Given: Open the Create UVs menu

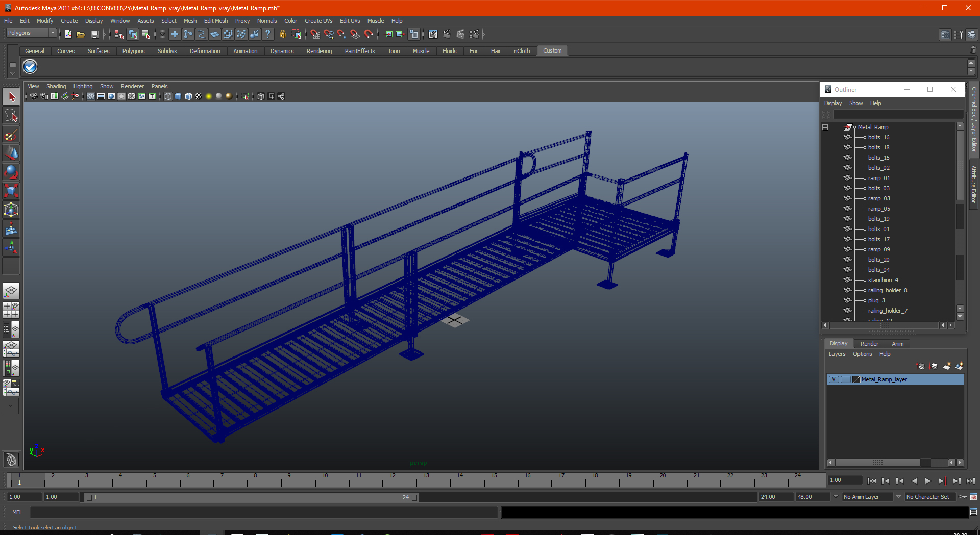Looking at the screenshot, I should tap(318, 21).
